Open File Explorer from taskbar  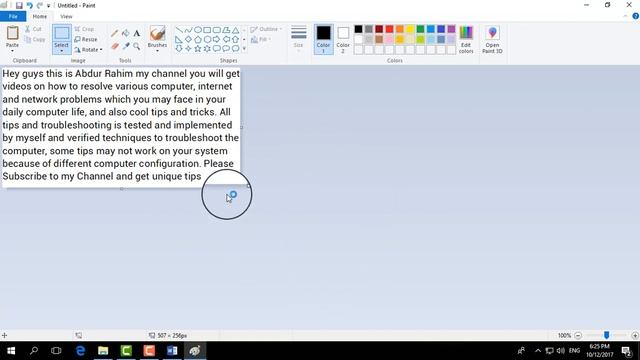(103, 351)
